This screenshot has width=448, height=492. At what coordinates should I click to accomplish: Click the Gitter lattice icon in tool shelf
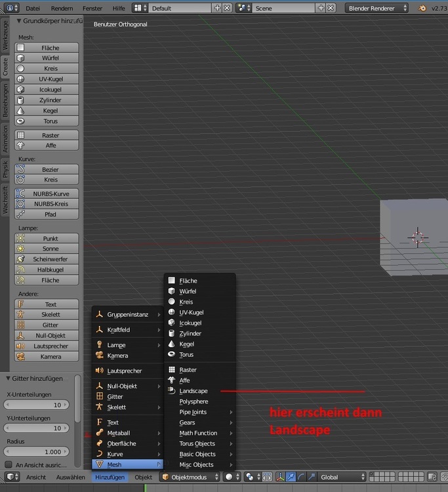tap(21, 325)
